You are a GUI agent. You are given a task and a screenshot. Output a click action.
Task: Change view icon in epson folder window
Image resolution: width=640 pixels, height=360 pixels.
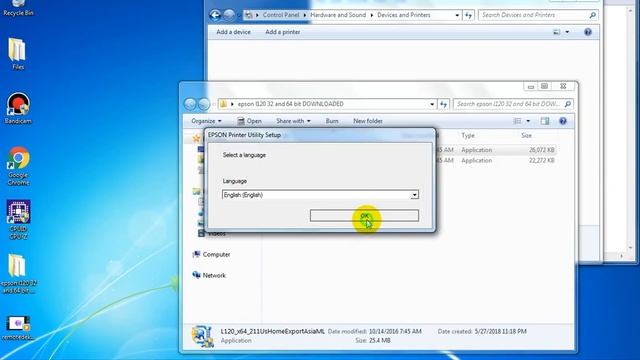pyautogui.click(x=517, y=121)
